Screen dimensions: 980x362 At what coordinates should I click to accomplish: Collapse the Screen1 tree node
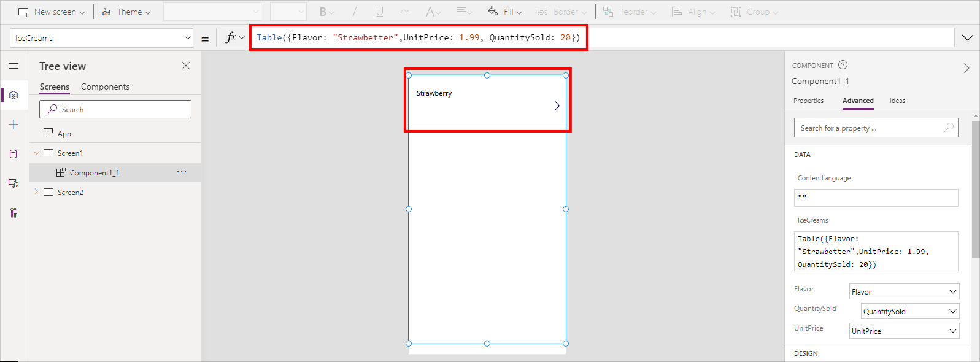[x=37, y=153]
